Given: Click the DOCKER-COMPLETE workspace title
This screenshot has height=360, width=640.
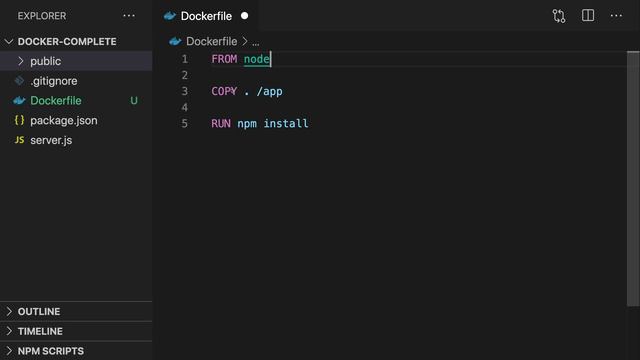Looking at the screenshot, I should pos(67,42).
